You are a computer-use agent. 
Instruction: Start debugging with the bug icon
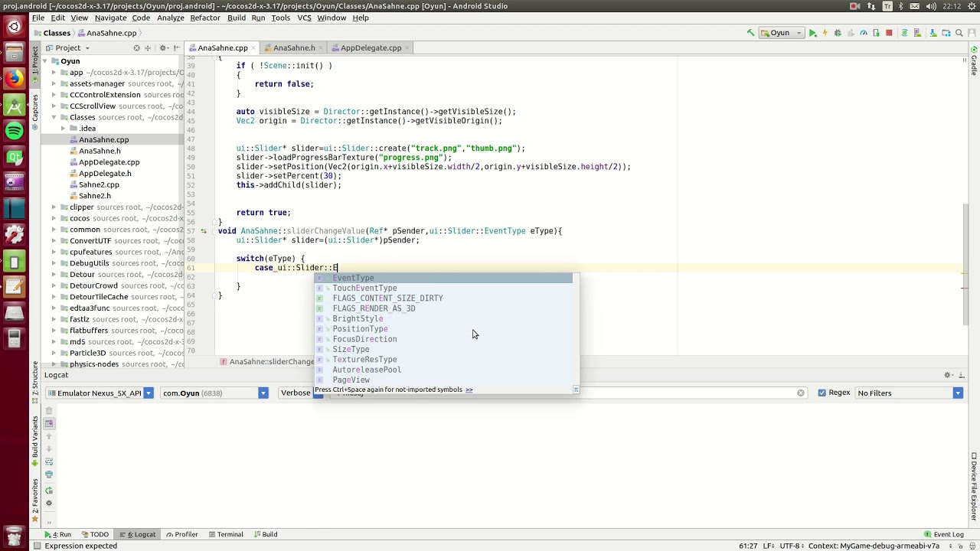click(838, 33)
